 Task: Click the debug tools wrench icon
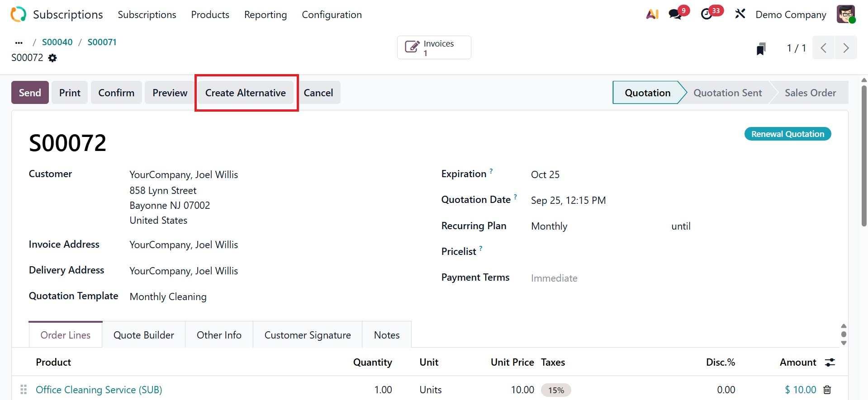(740, 14)
